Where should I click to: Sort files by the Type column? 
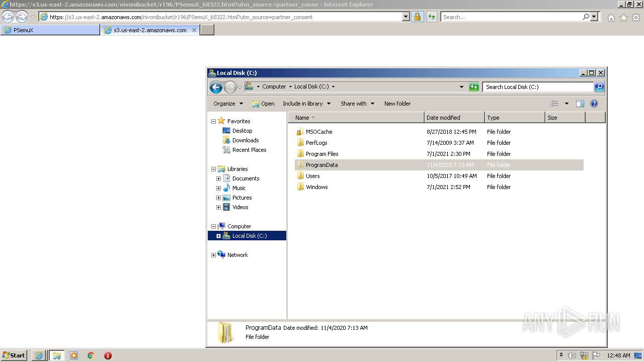point(515,118)
